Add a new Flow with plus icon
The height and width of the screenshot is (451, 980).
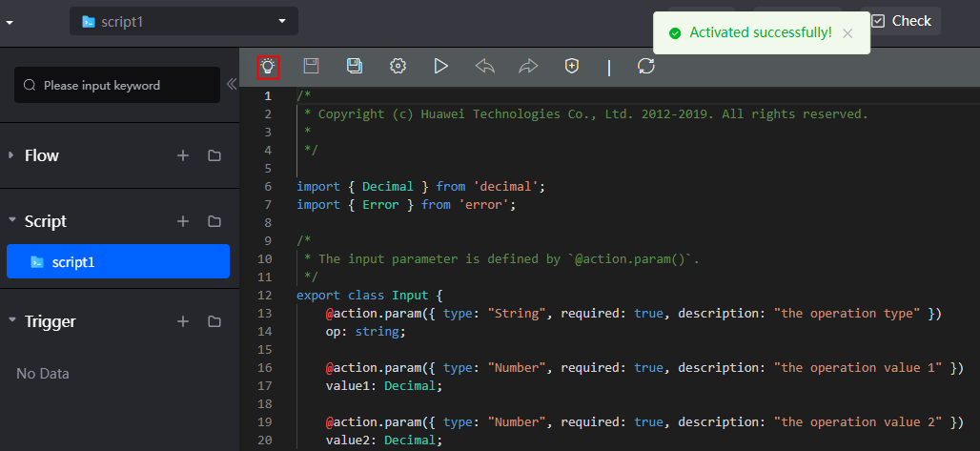pyautogui.click(x=183, y=155)
